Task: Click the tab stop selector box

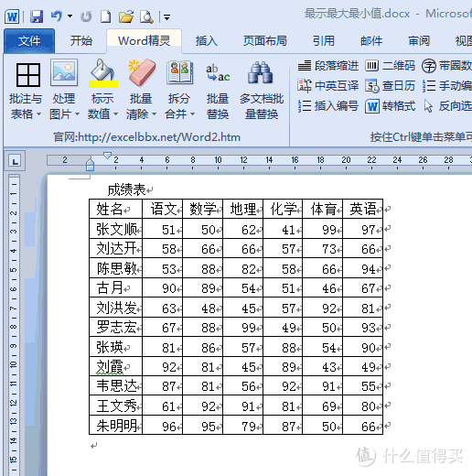Action: 15,160
